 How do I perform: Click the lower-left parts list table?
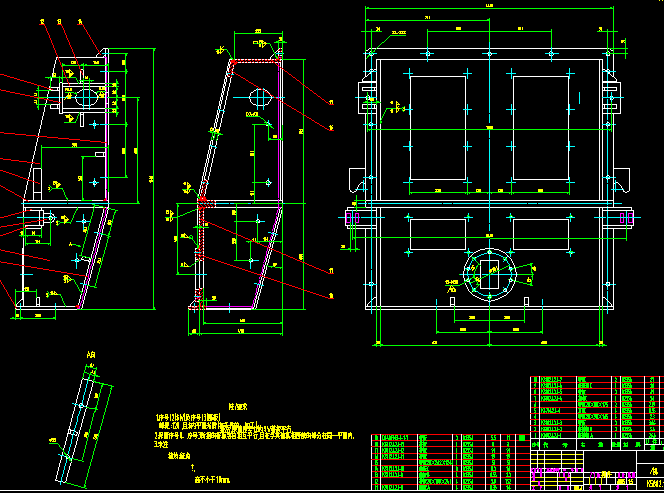[451, 462]
